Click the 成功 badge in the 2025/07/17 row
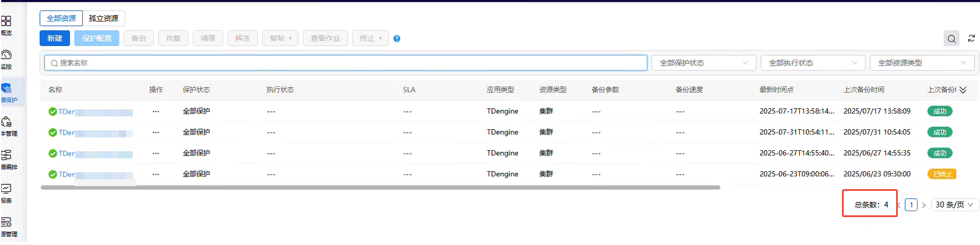Viewport: 980px width, 245px height. point(940,111)
